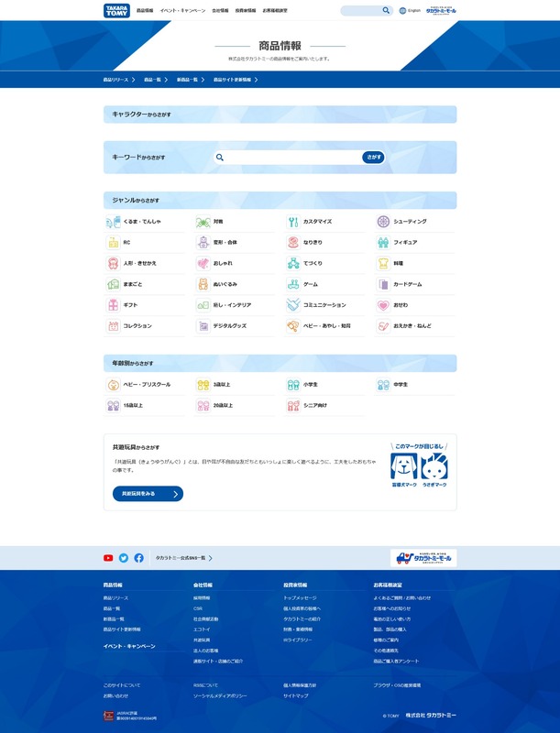Click the カードゲーム cards icon
560x733 pixels.
click(x=383, y=284)
